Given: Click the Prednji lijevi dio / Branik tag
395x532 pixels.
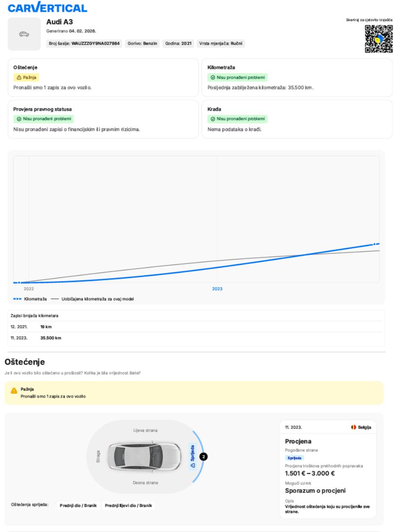Looking at the screenshot, I should pyautogui.click(x=129, y=505).
